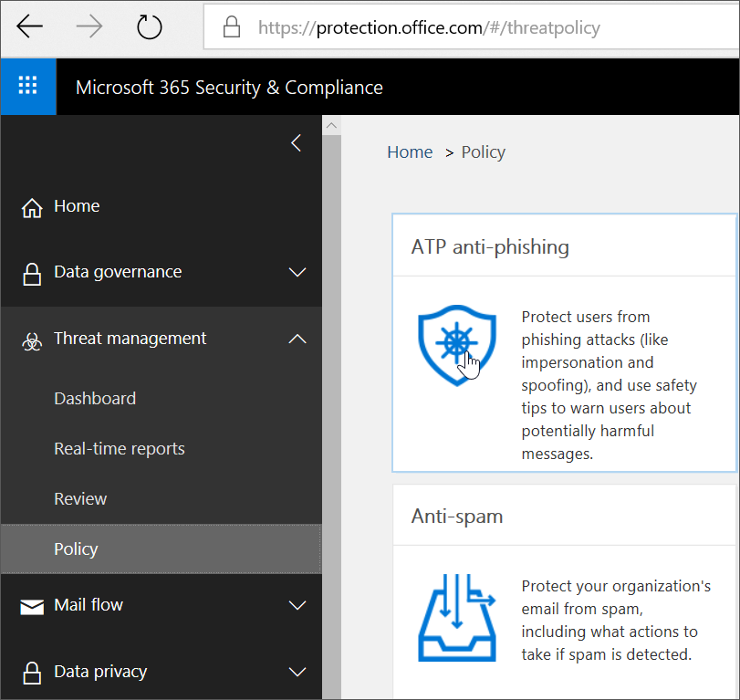This screenshot has height=700, width=740.
Task: Click the Home house icon in sidebar
Action: pyautogui.click(x=32, y=207)
